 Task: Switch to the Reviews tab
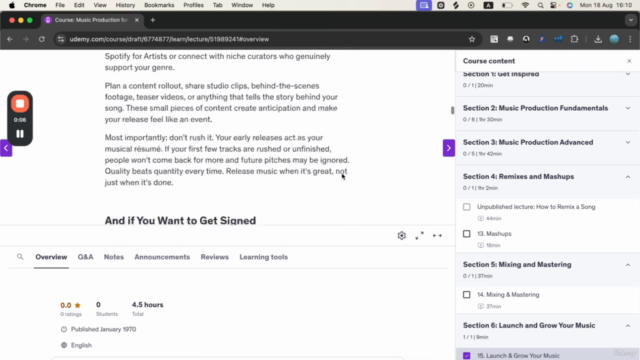(214, 257)
